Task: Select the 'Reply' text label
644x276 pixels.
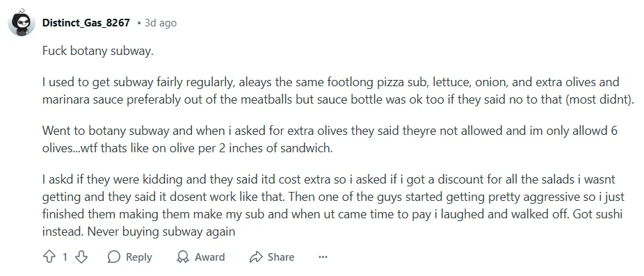Action: click(139, 257)
